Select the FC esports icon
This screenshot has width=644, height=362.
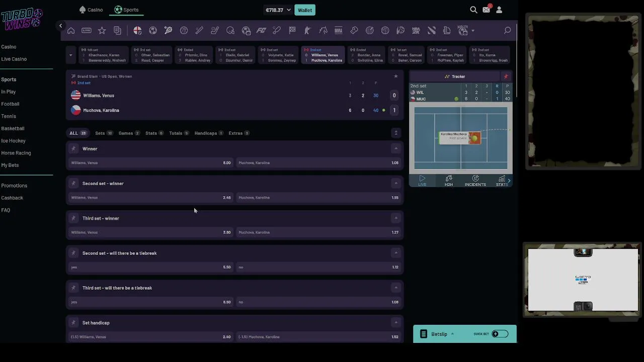[261, 31]
